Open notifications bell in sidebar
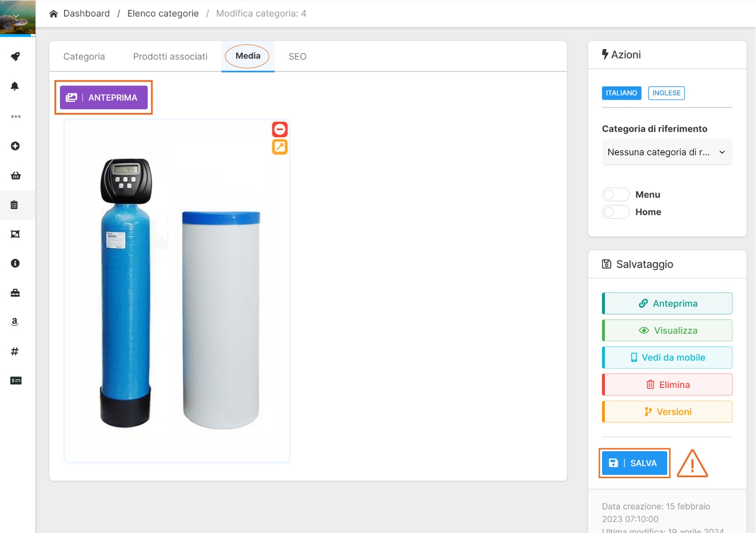The height and width of the screenshot is (533, 756). click(15, 86)
